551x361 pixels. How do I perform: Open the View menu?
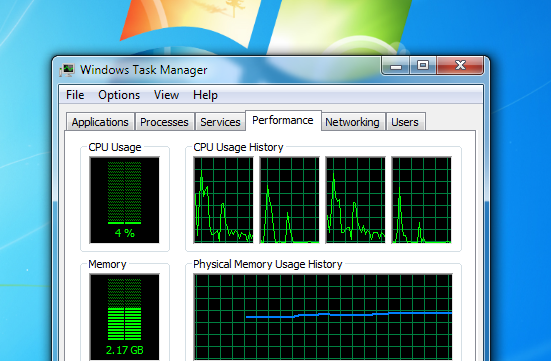166,95
